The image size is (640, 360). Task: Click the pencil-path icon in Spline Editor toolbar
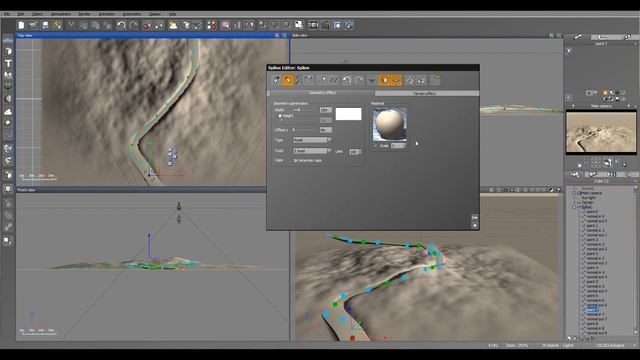pos(409,80)
